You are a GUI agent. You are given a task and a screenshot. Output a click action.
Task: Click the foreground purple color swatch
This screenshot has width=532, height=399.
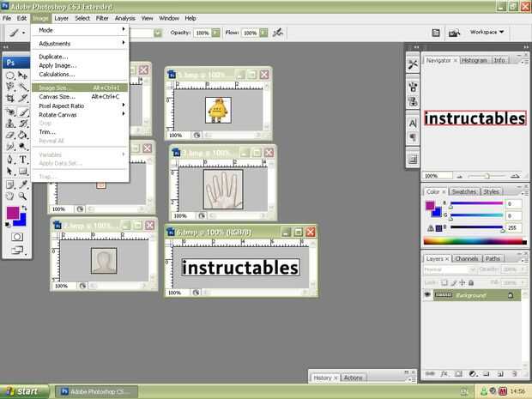(13, 213)
